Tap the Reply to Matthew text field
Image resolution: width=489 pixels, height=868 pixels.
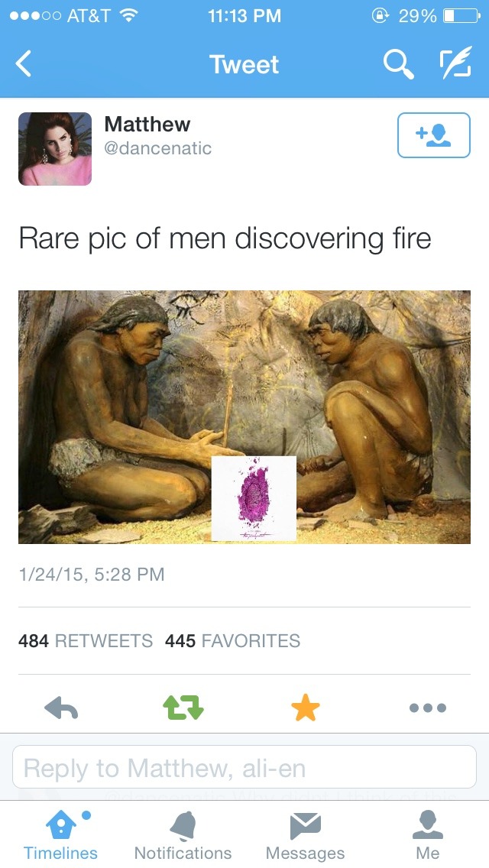244,766
